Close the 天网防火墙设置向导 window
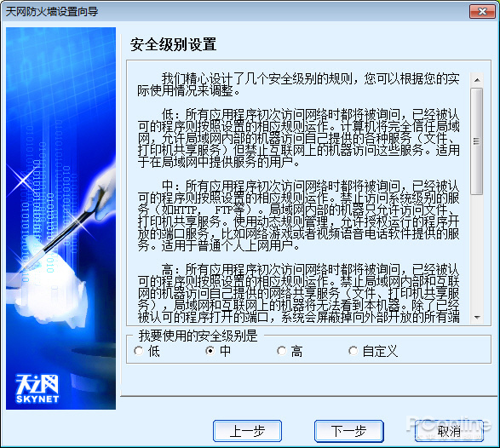This screenshot has width=500, height=448. tap(483, 11)
